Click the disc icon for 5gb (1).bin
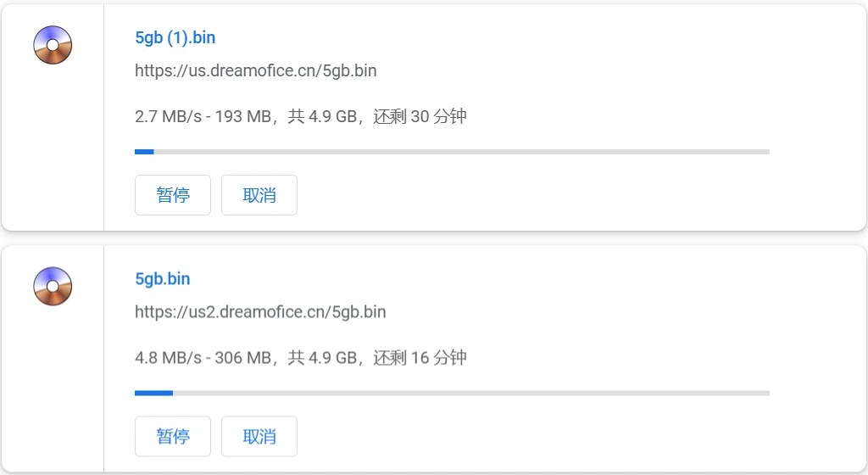 pos(53,45)
